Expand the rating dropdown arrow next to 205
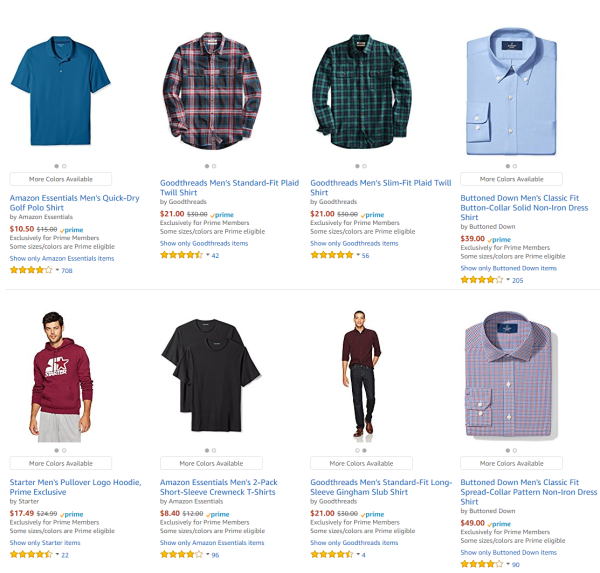The width and height of the screenshot is (600, 573). (508, 280)
